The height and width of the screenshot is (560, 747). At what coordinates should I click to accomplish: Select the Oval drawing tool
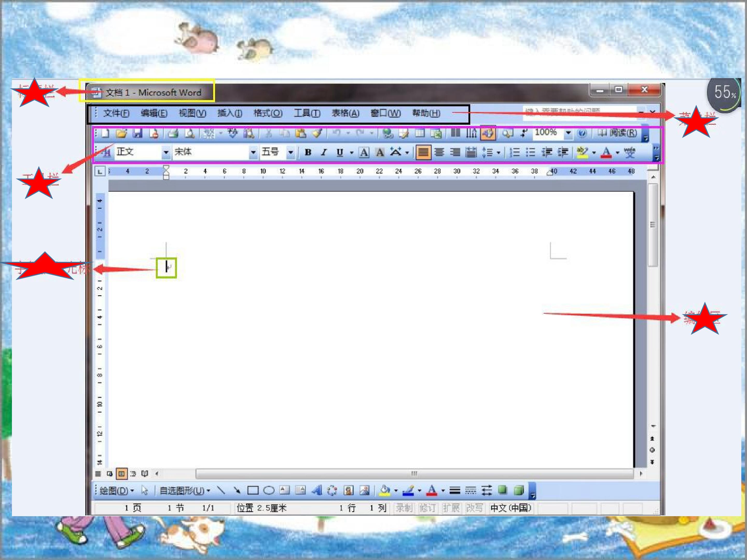(269, 490)
